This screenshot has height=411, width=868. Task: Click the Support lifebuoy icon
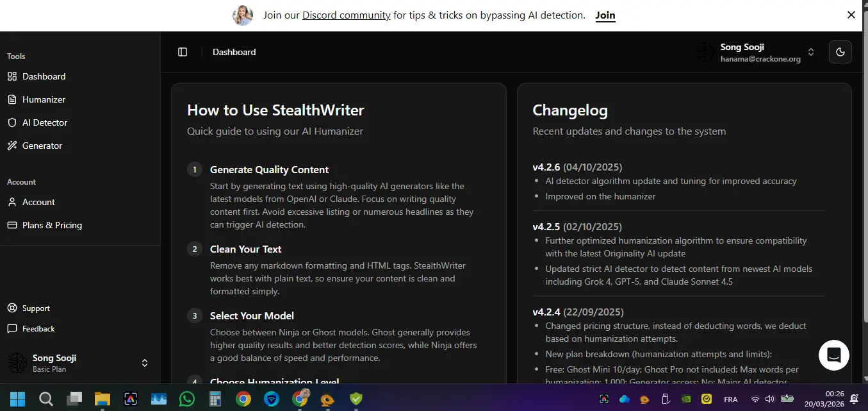pyautogui.click(x=12, y=308)
